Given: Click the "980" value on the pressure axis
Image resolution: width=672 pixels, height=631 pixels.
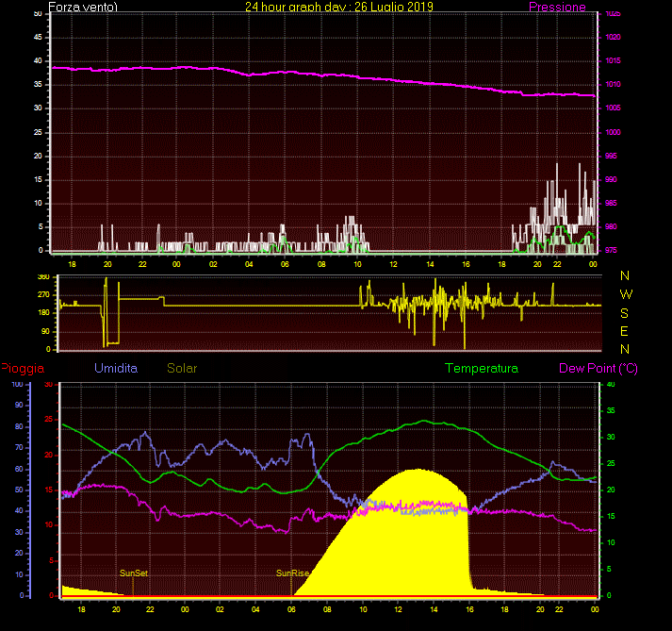Looking at the screenshot, I should tap(611, 226).
